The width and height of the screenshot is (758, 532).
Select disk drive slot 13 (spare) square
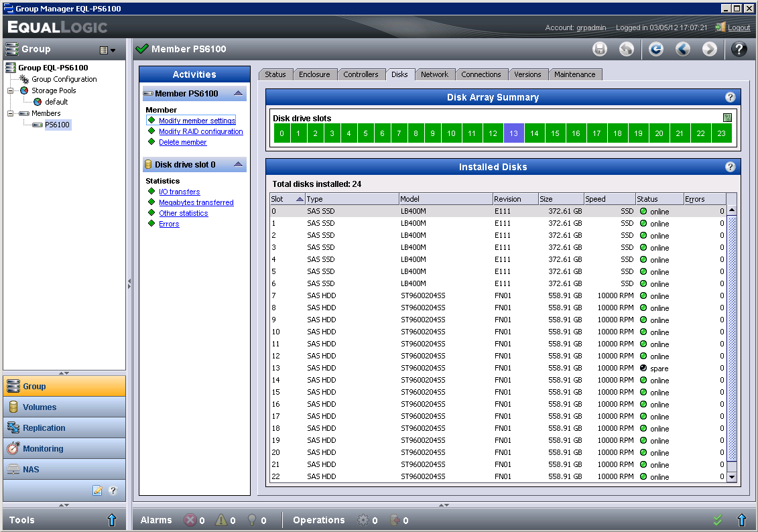pyautogui.click(x=513, y=133)
